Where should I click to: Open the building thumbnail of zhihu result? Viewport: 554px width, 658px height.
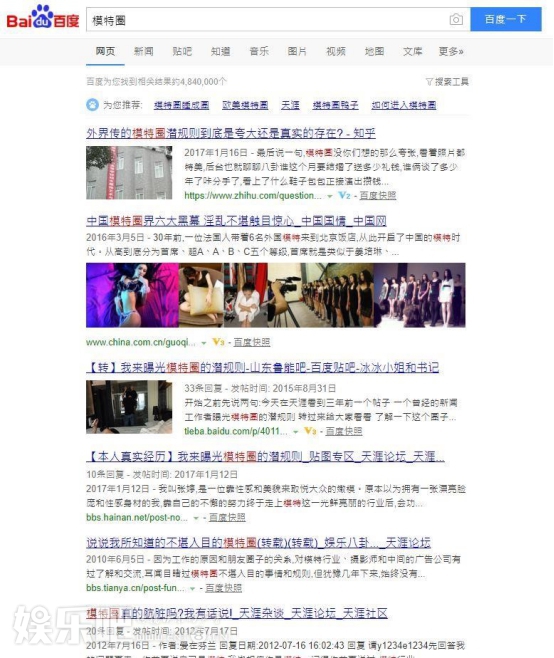129,172
